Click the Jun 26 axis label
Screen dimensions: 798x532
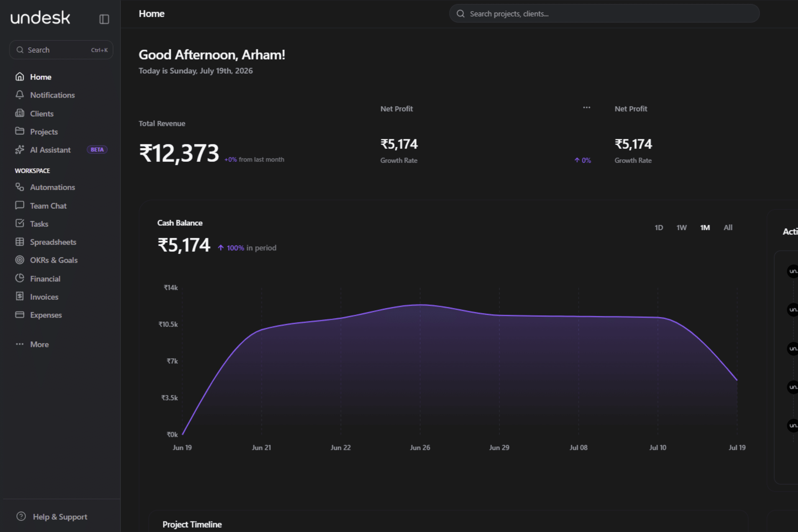coord(420,447)
